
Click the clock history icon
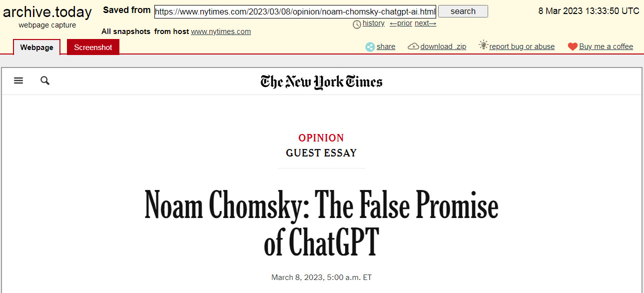pyautogui.click(x=357, y=24)
